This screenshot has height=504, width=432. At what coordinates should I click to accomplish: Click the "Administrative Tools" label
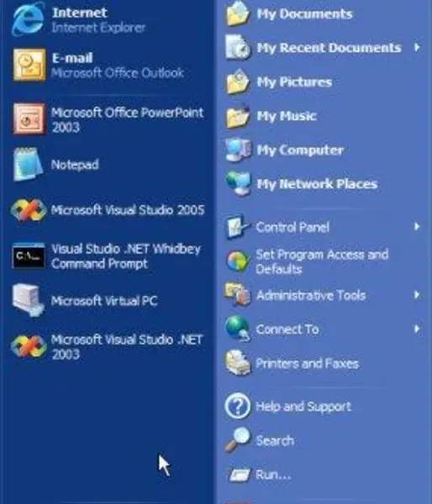(x=311, y=295)
